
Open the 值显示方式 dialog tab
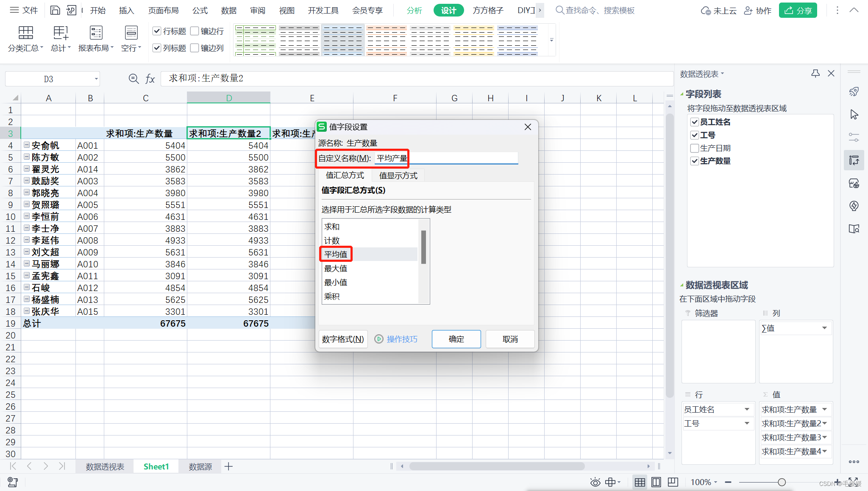click(398, 175)
